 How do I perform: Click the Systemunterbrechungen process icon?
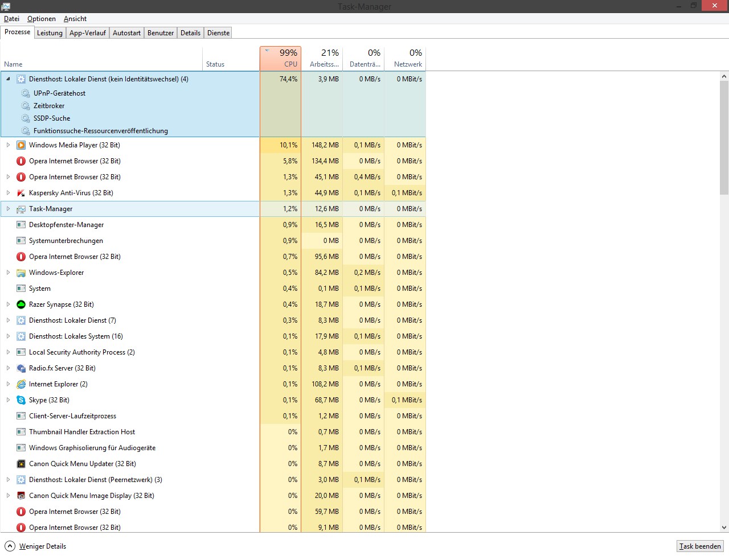click(x=21, y=241)
